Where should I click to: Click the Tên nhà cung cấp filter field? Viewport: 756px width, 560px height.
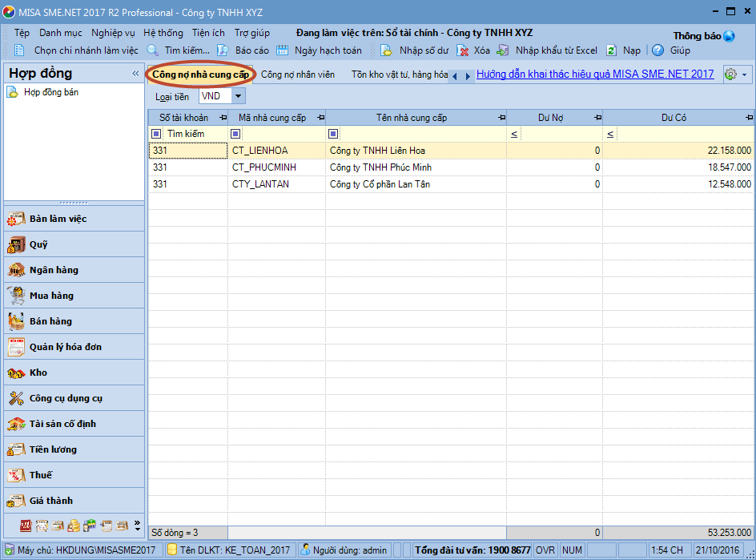pos(422,134)
